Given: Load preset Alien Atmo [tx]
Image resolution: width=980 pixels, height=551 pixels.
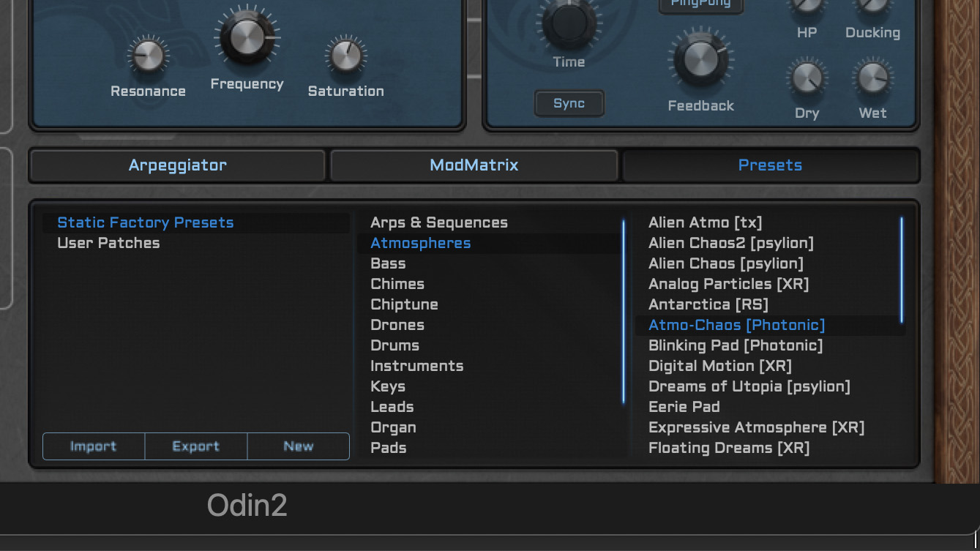Looking at the screenshot, I should tap(767, 222).
